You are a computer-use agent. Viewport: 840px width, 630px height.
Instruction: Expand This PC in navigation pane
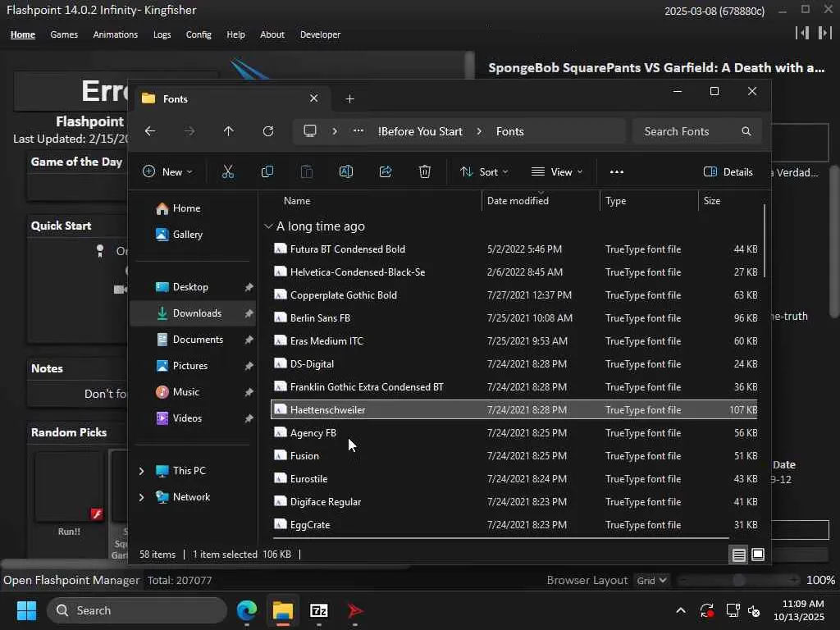pyautogui.click(x=141, y=471)
